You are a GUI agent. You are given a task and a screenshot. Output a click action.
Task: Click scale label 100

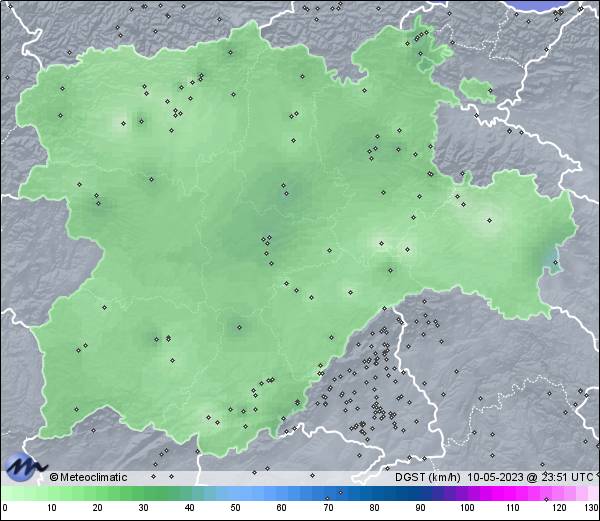pyautogui.click(x=467, y=508)
